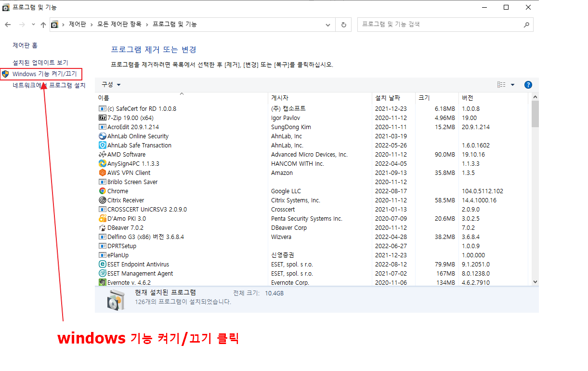
Task: Click version 104.0.5112.102
Action: click(x=483, y=191)
